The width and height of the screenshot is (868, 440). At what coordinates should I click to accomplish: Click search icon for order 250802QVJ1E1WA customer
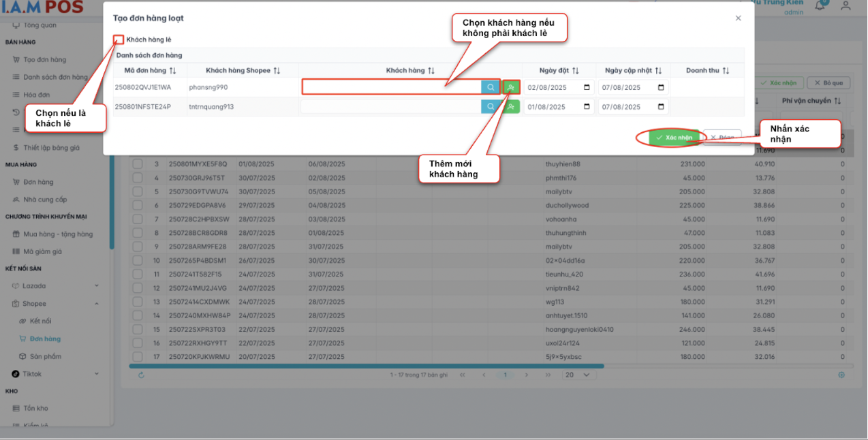490,87
